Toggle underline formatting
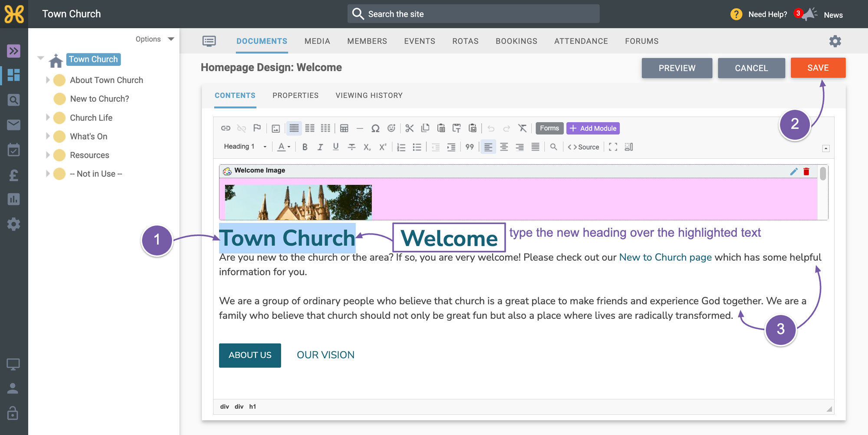This screenshot has height=435, width=868. [336, 147]
